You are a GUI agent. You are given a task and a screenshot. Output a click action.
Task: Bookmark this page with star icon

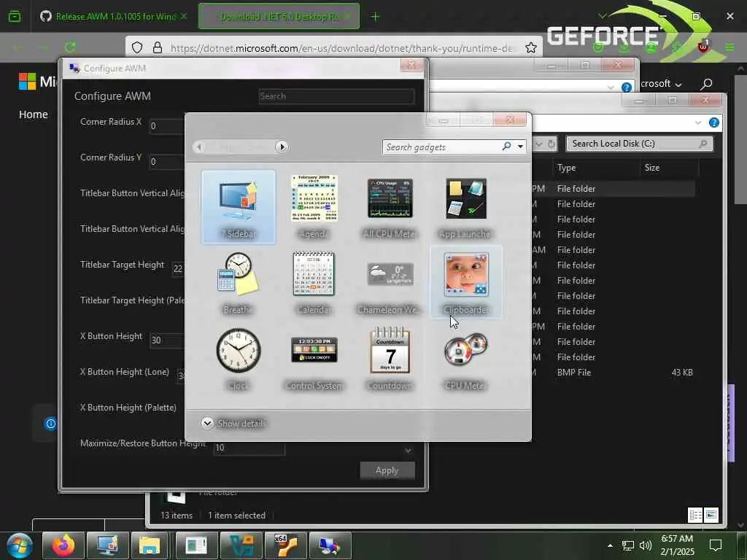tap(531, 47)
